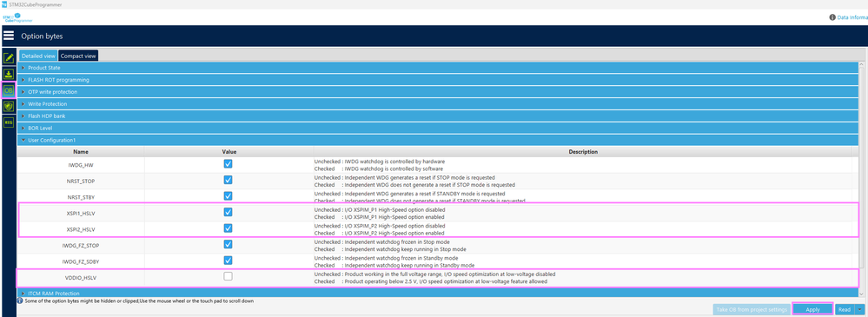The image size is (868, 317).
Task: Click the VDDIO_HSLV description text
Action: click(434, 278)
